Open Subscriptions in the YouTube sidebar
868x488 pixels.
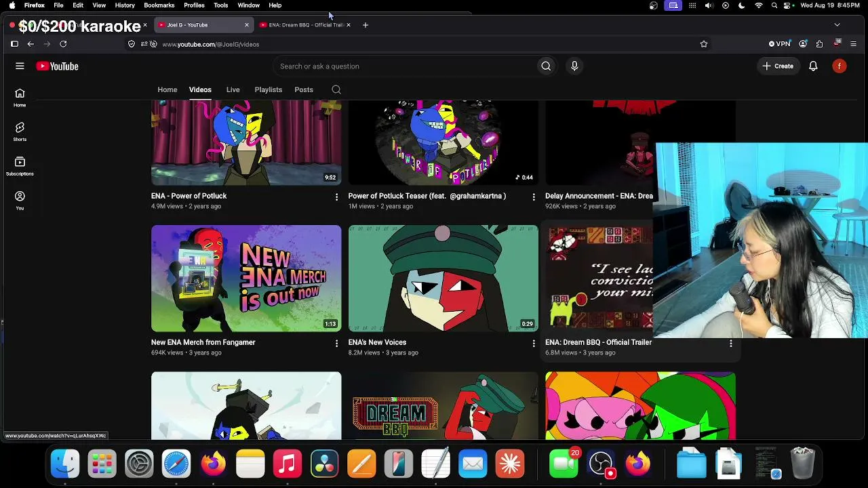click(x=20, y=166)
